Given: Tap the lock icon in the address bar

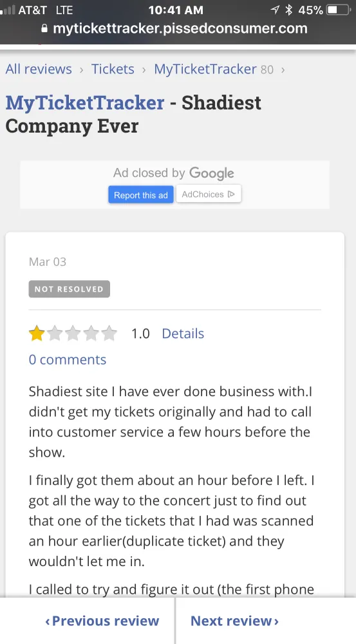Looking at the screenshot, I should point(45,29).
